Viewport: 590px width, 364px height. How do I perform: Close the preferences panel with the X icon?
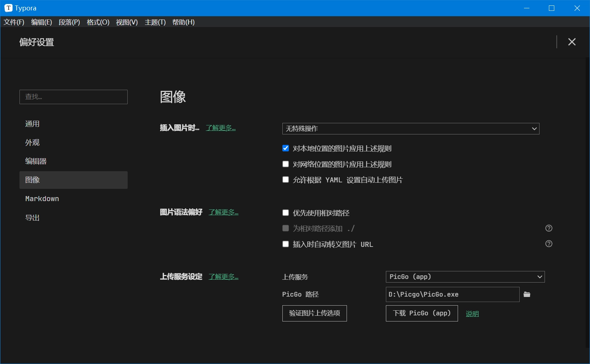(572, 42)
